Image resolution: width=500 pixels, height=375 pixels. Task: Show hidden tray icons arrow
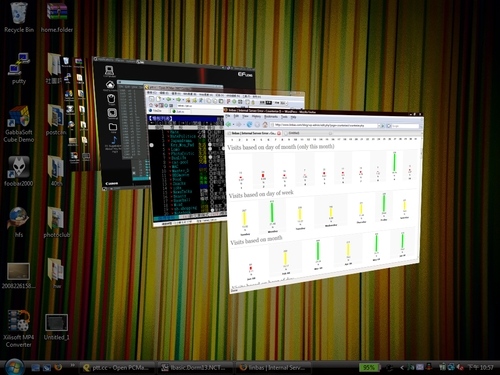click(x=402, y=368)
